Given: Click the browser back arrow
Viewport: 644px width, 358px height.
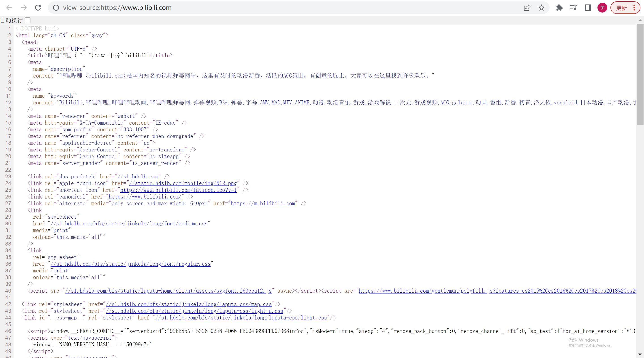Looking at the screenshot, I should pos(9,8).
